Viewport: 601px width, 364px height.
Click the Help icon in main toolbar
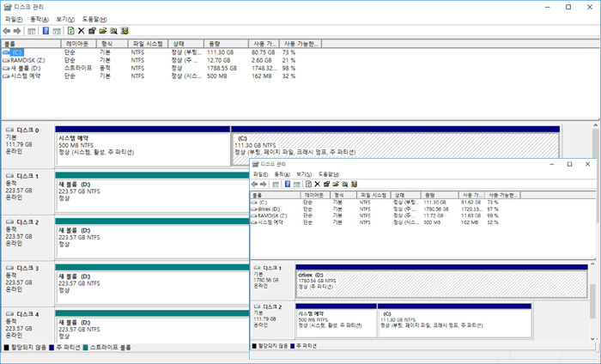46,30
